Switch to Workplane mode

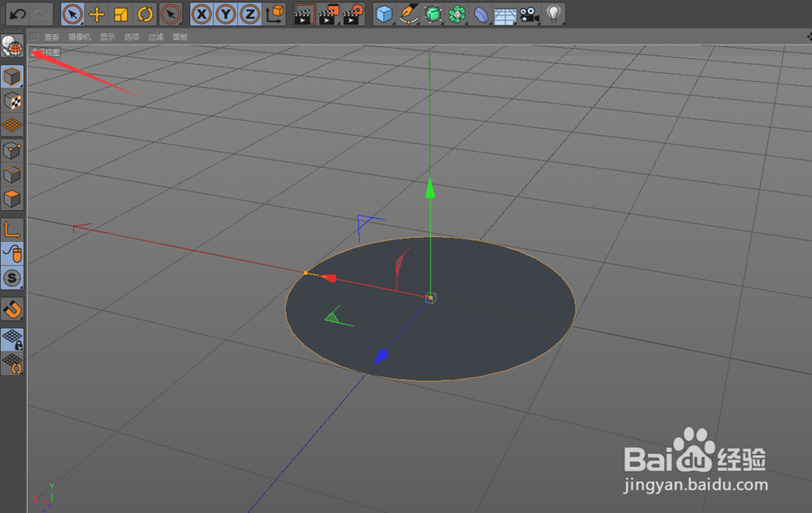(x=12, y=125)
